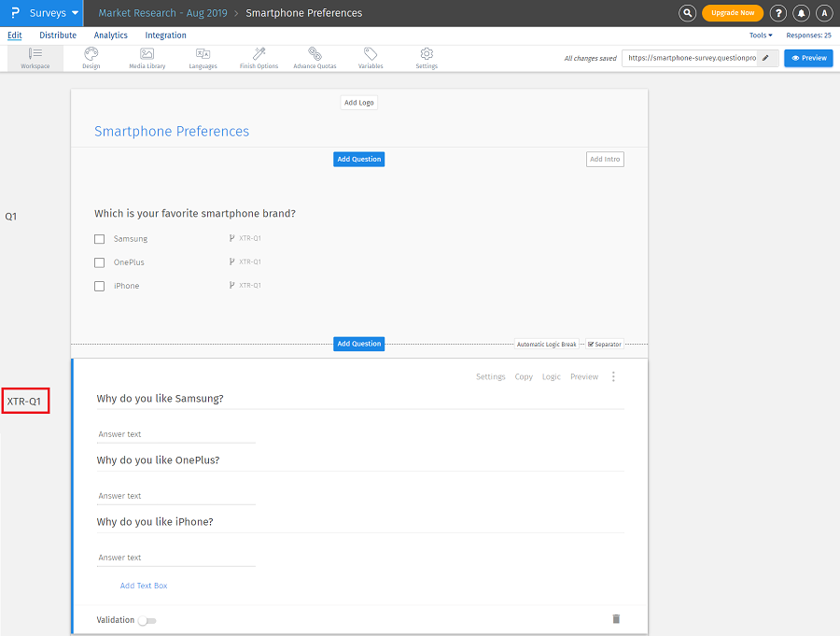Open the account avatar 'A' icon

click(x=824, y=13)
